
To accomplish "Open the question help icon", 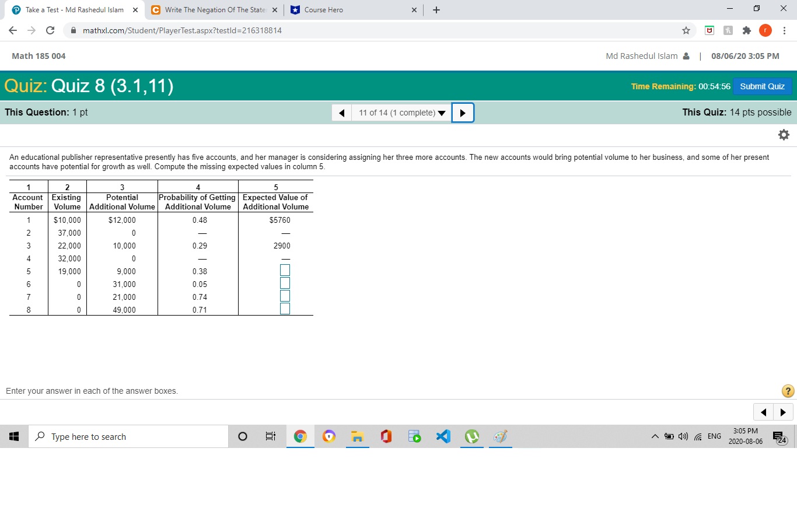I will (x=788, y=391).
